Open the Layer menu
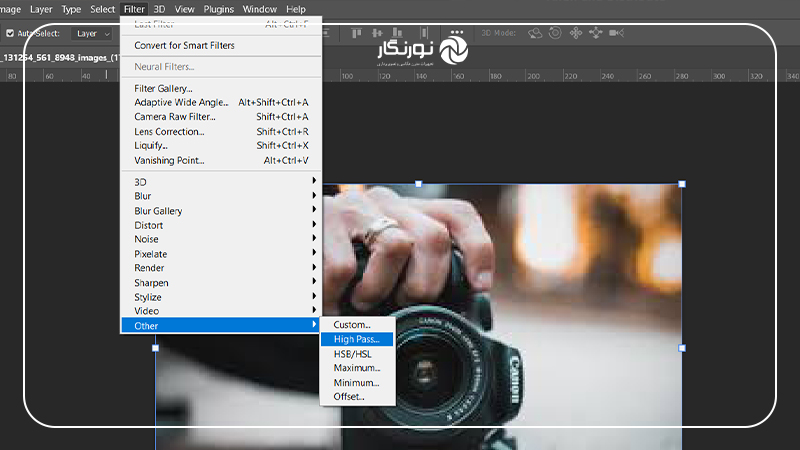The height and width of the screenshot is (450, 800). [x=41, y=9]
